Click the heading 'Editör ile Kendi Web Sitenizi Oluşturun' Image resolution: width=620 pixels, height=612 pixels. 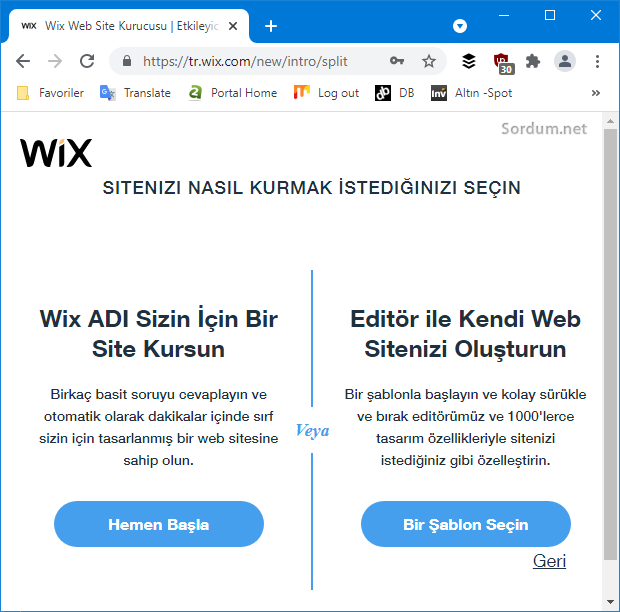(465, 334)
